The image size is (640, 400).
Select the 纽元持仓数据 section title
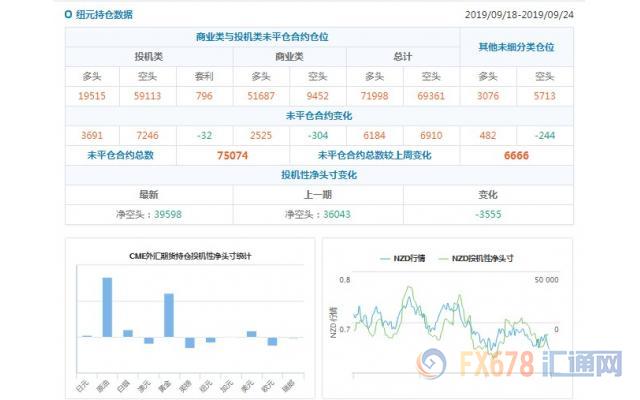click(x=104, y=15)
